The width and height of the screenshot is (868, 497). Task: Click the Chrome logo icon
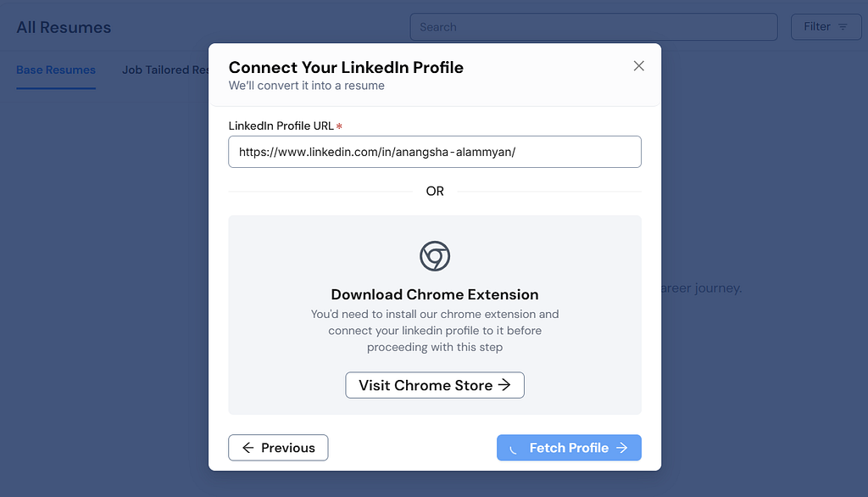435,256
